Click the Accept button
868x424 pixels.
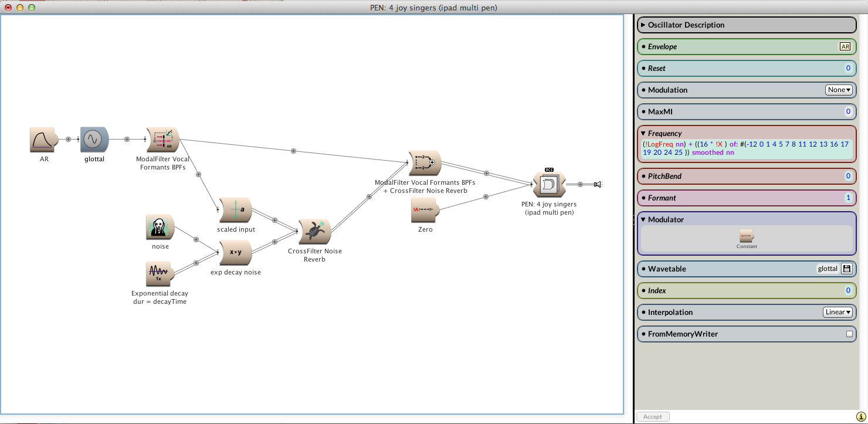click(652, 417)
